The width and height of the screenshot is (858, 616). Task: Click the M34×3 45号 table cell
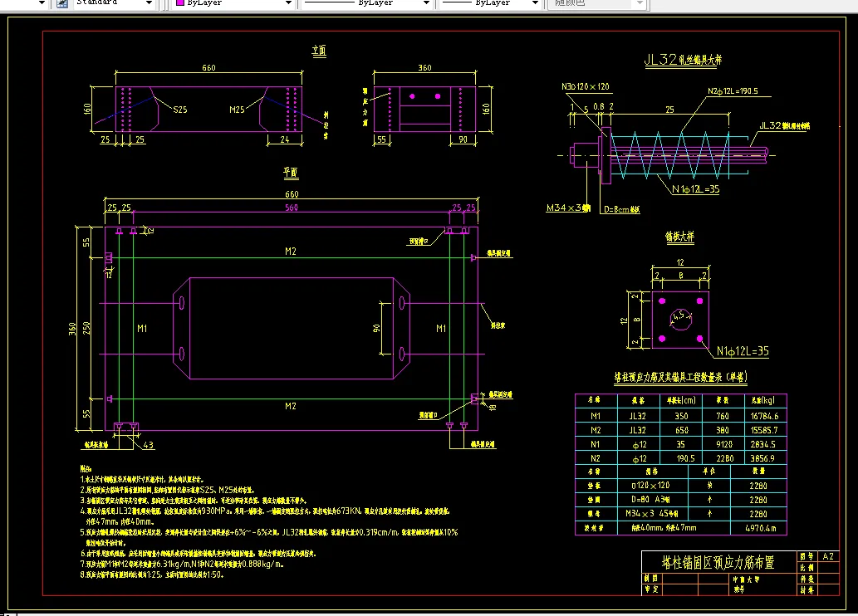pyautogui.click(x=652, y=514)
